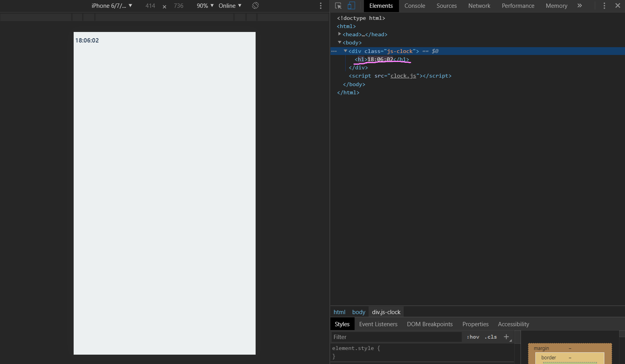Click the 18:06:02 clock in page preview
Screen dimensions: 625x364
tap(87, 41)
